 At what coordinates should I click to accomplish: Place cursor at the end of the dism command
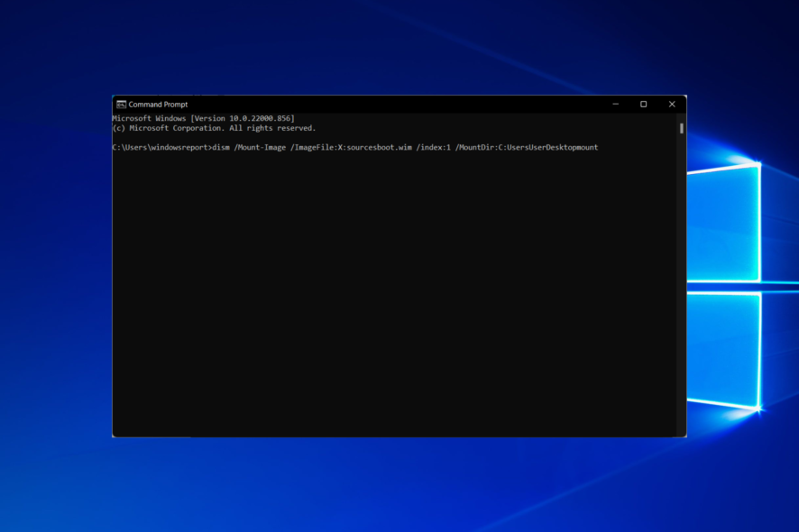tap(601, 147)
